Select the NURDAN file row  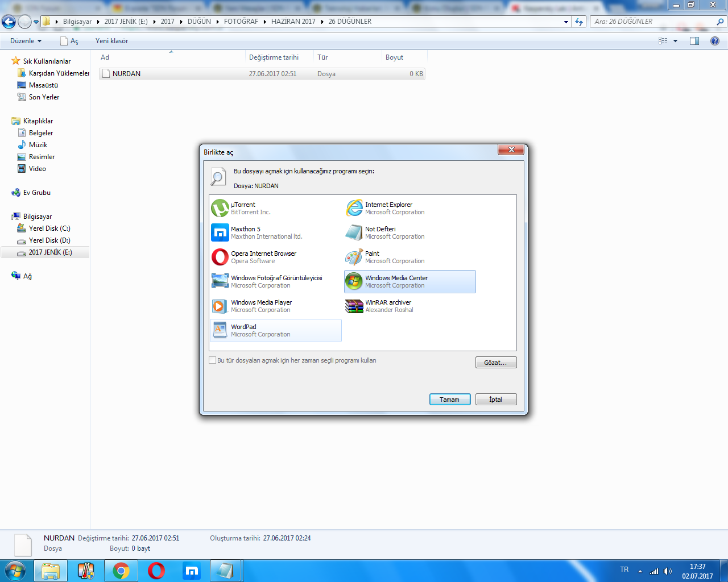262,74
